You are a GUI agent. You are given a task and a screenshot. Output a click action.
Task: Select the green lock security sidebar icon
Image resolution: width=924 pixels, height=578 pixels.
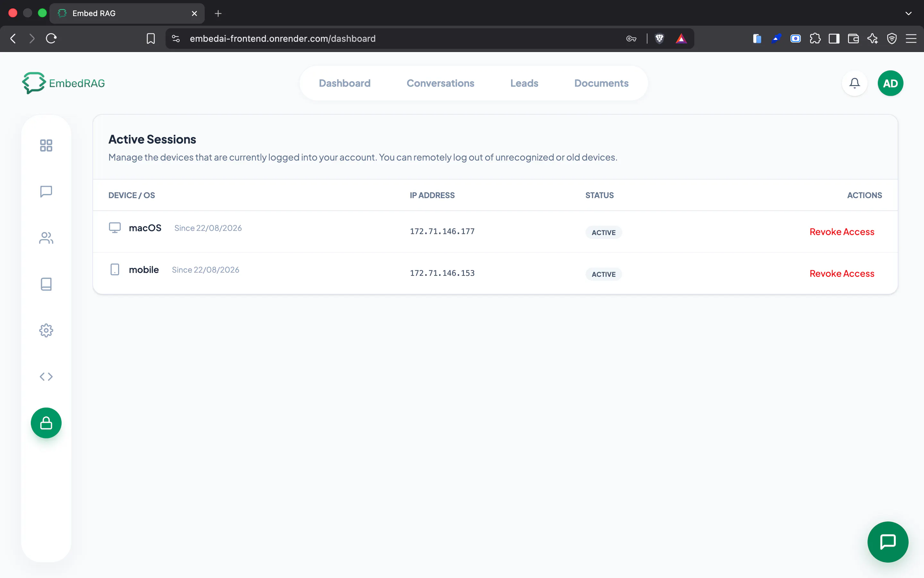(46, 423)
